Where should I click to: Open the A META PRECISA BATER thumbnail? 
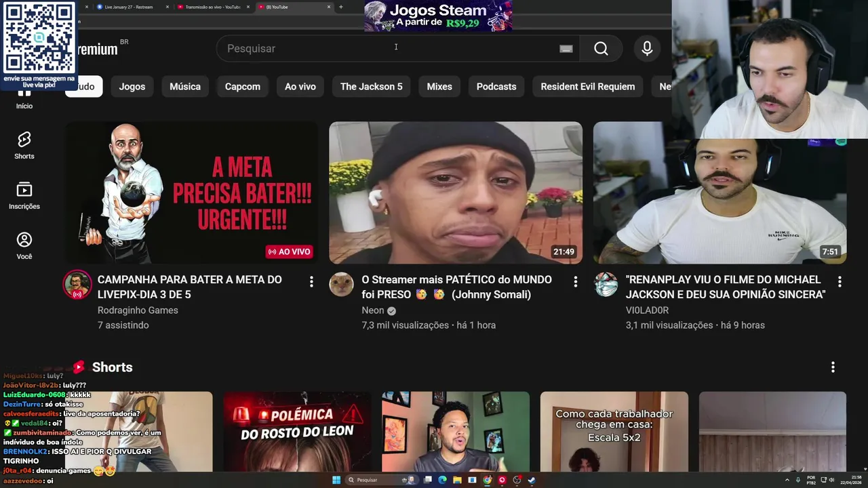(x=191, y=192)
